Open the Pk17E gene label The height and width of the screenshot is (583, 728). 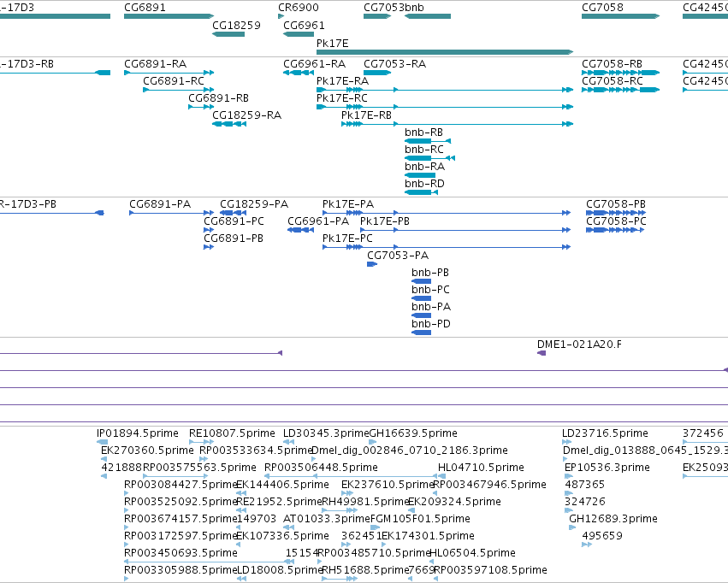[x=333, y=44]
